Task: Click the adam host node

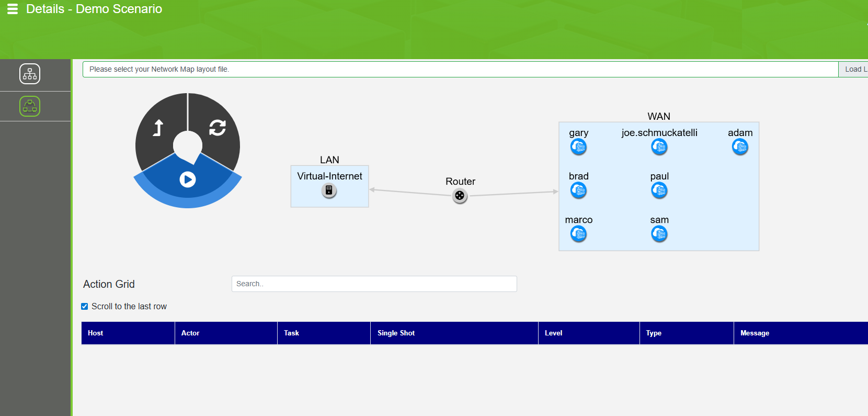Action: pyautogui.click(x=740, y=147)
